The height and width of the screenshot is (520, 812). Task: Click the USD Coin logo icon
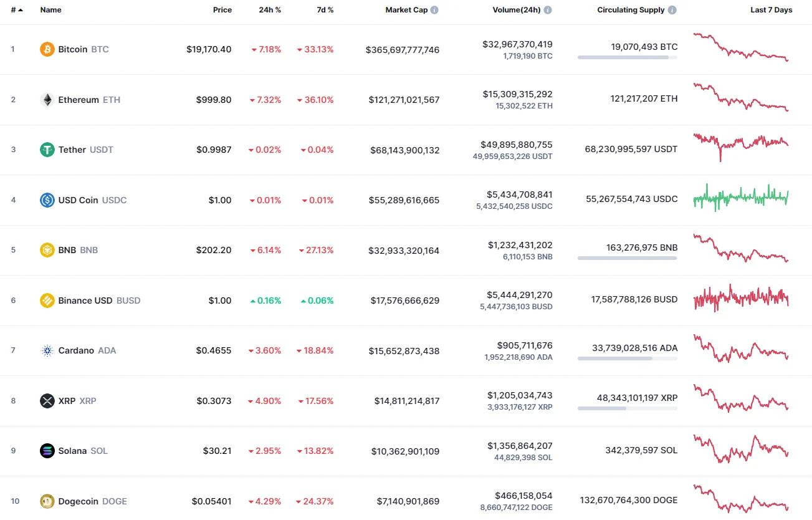(x=47, y=200)
